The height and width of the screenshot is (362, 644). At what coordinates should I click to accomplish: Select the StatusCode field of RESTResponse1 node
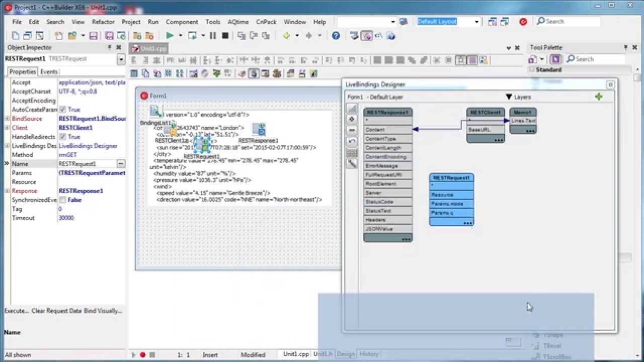pos(388,202)
